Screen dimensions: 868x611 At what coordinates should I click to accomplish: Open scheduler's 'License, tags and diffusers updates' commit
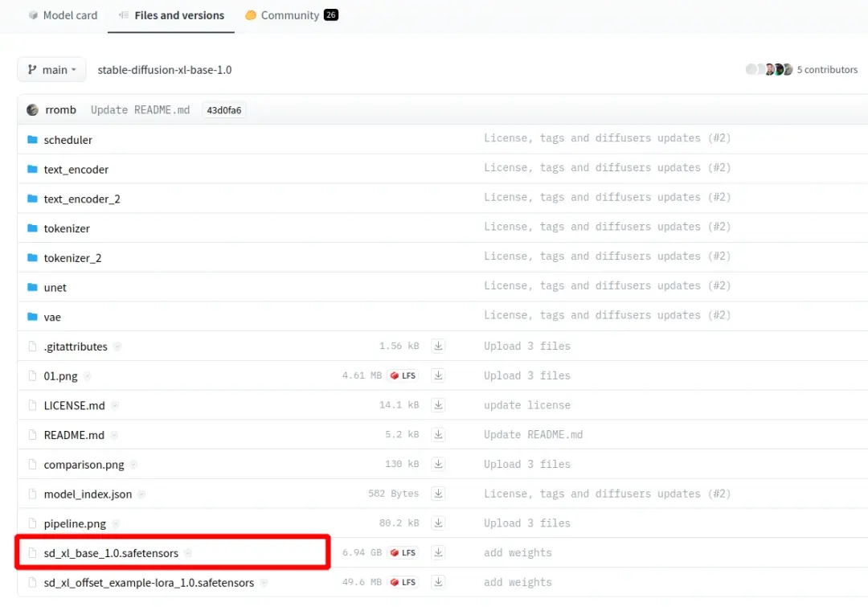pyautogui.click(x=608, y=138)
